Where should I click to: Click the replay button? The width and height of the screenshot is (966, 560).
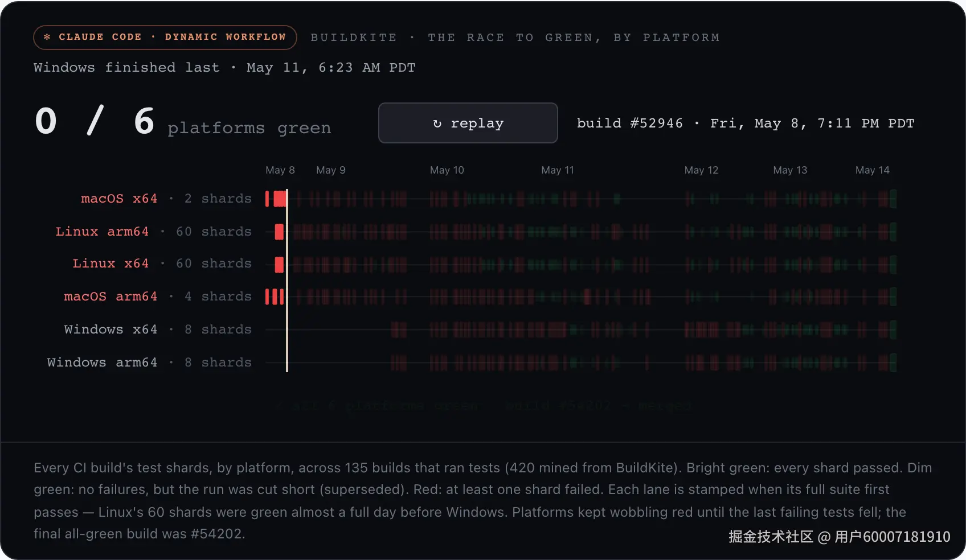coord(468,123)
